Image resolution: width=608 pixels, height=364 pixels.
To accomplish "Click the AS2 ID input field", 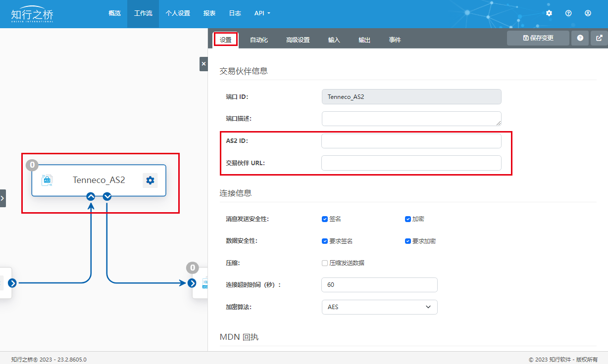I will [x=411, y=141].
